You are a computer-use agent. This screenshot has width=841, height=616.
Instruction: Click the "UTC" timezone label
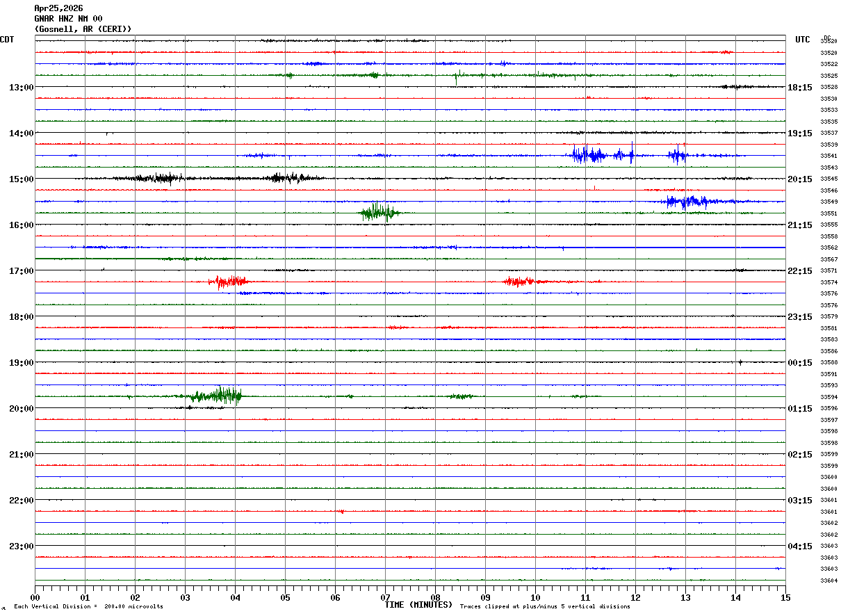(803, 40)
